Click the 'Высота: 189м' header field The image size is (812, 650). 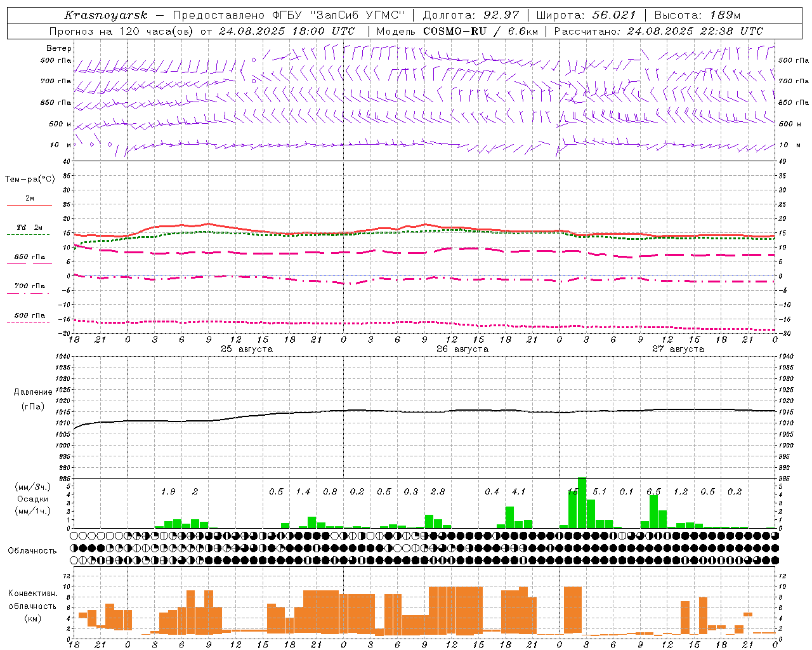click(697, 15)
